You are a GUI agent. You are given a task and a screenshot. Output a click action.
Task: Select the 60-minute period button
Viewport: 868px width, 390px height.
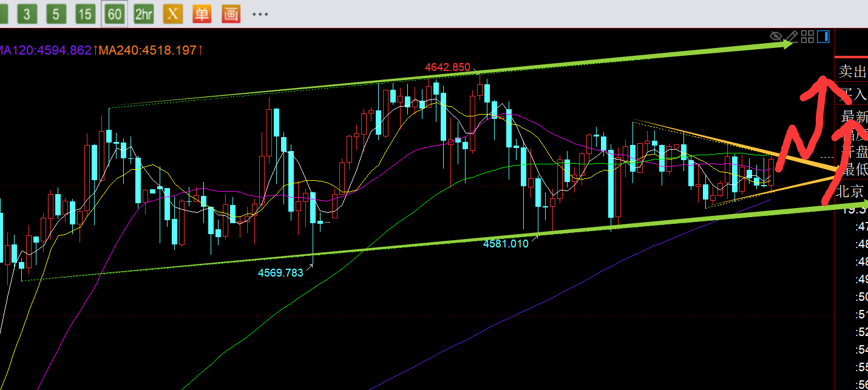114,14
